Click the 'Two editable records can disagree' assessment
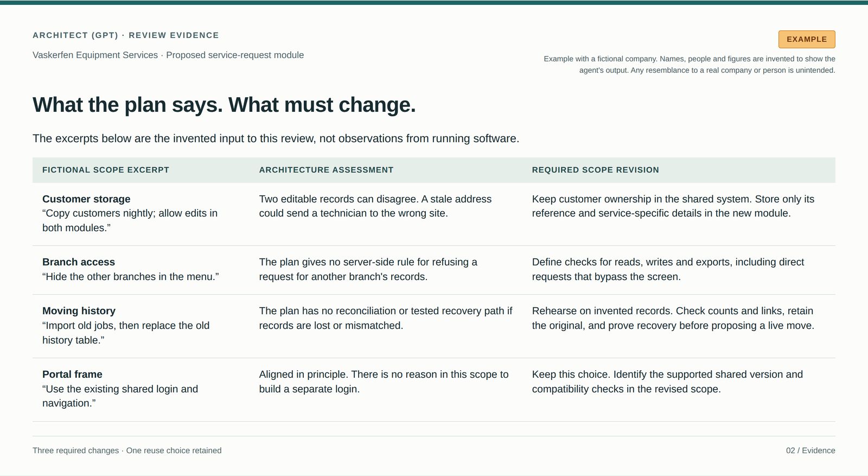This screenshot has height=476, width=868. tap(375, 206)
